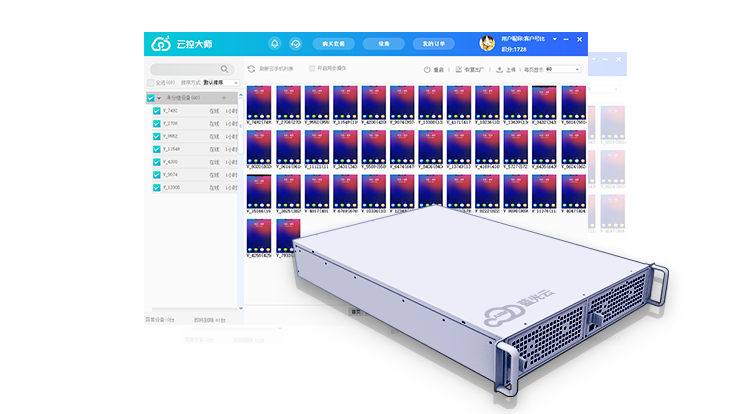Uncheck device Y_9074 checkbox

click(157, 175)
